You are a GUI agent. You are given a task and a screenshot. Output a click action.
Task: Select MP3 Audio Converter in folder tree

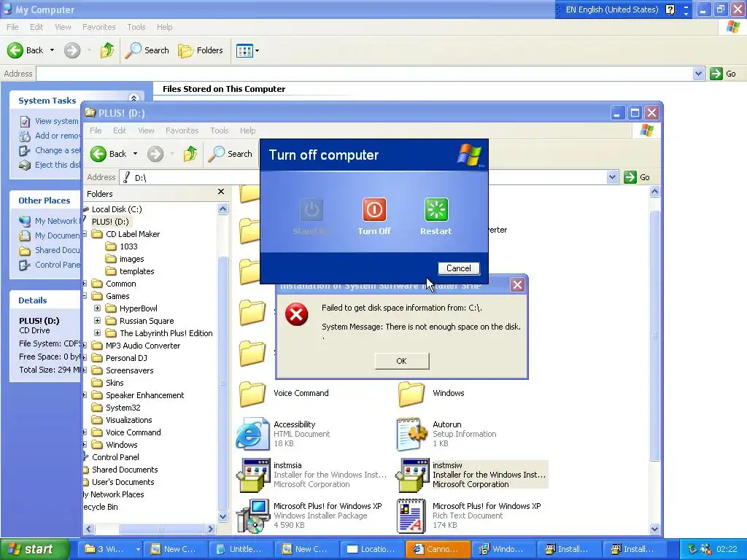click(x=143, y=345)
